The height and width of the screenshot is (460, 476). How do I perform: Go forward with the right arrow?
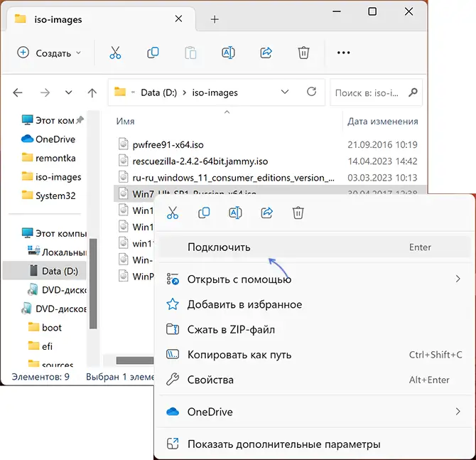pyautogui.click(x=45, y=92)
